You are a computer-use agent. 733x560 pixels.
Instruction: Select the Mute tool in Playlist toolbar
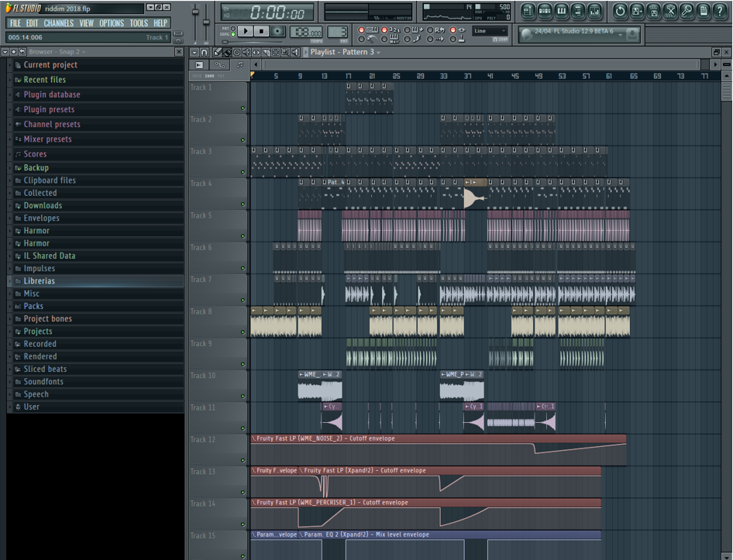[246, 52]
